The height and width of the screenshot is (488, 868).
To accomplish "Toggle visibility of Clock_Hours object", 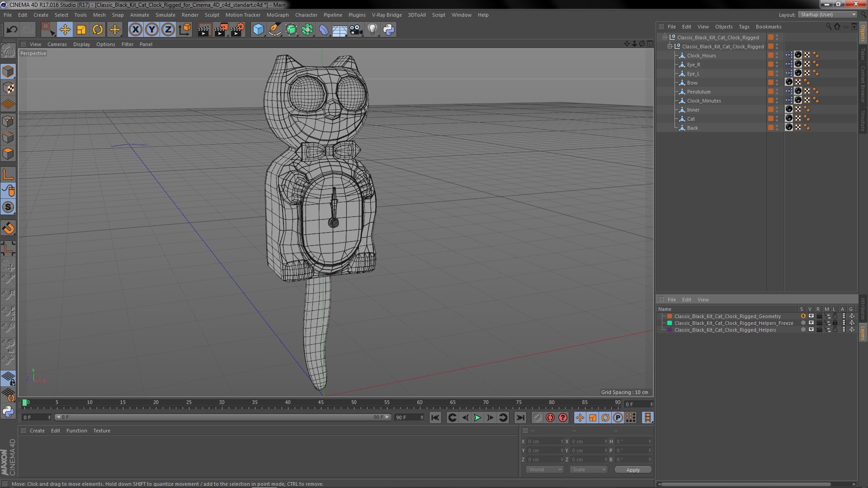I will pyautogui.click(x=777, y=56).
